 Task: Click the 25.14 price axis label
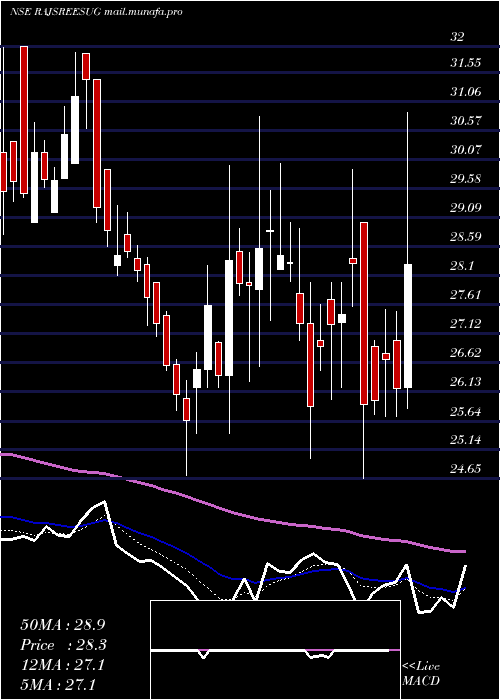(465, 440)
